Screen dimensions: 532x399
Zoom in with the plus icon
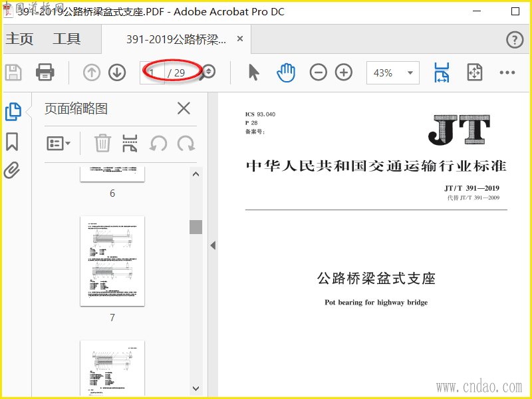pos(344,72)
